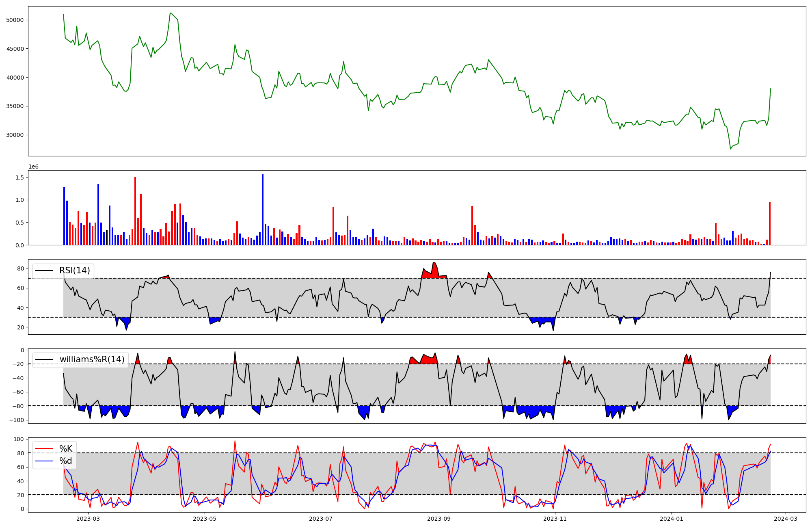The height and width of the screenshot is (528, 812).
Task: Click the 2024-03 x-axis date label
Action: (786, 519)
